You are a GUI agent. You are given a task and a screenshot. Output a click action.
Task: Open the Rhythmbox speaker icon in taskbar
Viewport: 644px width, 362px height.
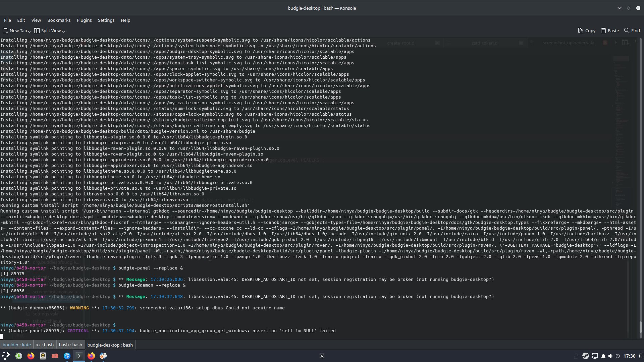(43, 356)
